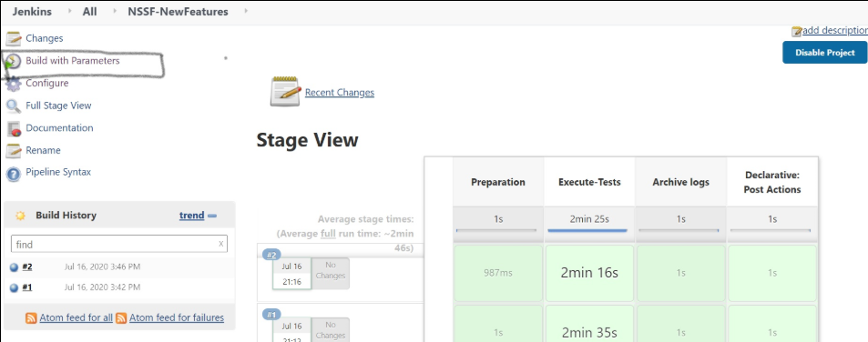The height and width of the screenshot is (342, 868).
Task: Expand the dropdown arrow after NSSF-NewFeatures breadcrumb
Action: (x=246, y=11)
